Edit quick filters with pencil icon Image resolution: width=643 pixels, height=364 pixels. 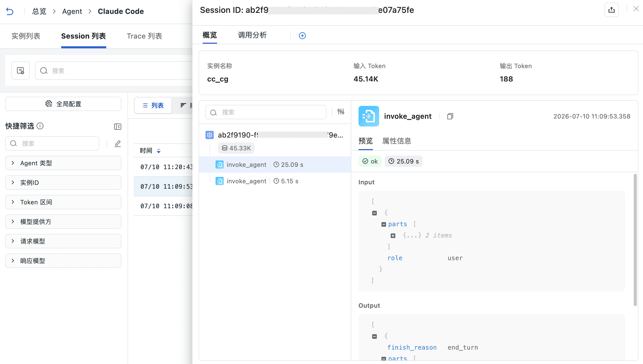click(118, 143)
